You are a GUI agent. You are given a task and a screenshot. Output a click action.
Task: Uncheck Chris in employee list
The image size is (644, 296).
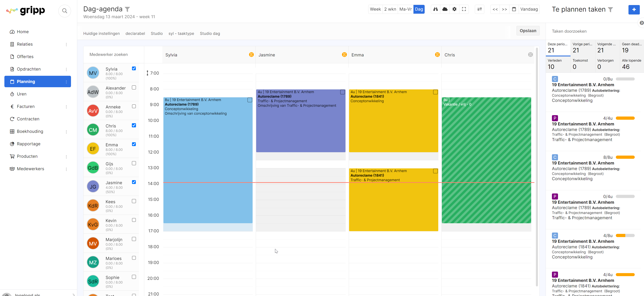click(x=134, y=125)
